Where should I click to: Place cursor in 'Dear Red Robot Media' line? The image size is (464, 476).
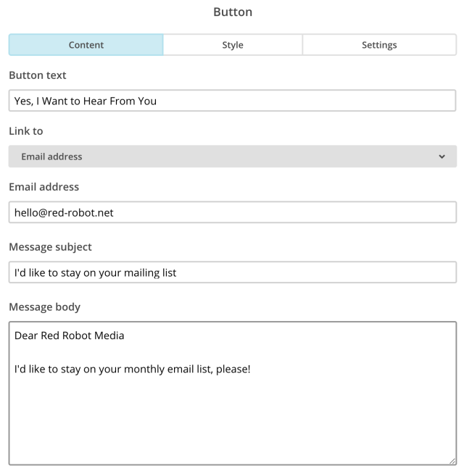pyautogui.click(x=70, y=335)
